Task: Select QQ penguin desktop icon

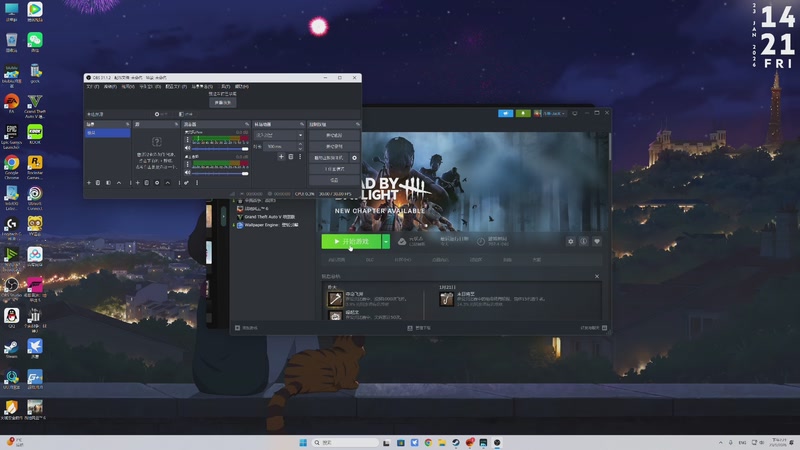Action: click(x=11, y=317)
